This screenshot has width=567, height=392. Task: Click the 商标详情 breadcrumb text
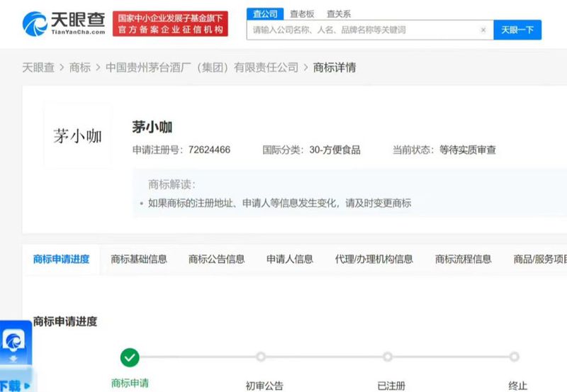[335, 67]
